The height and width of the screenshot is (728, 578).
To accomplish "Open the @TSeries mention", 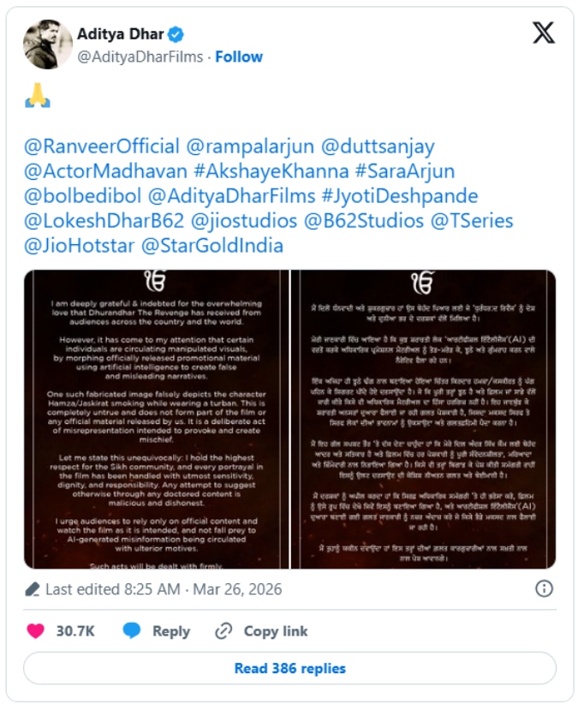I will pyautogui.click(x=472, y=220).
